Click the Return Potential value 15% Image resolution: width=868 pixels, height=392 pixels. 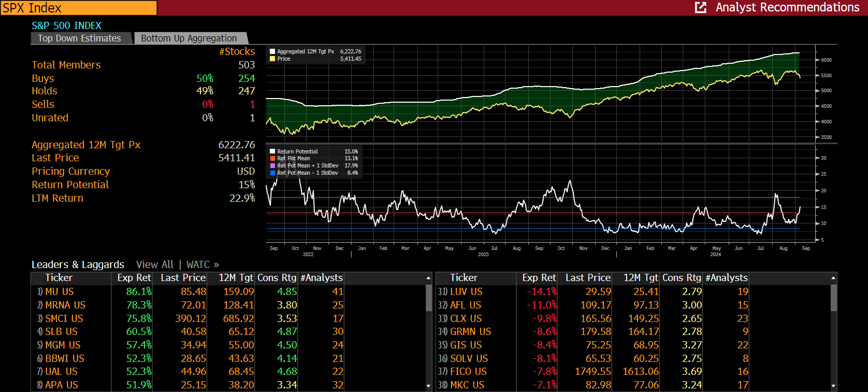click(x=247, y=185)
